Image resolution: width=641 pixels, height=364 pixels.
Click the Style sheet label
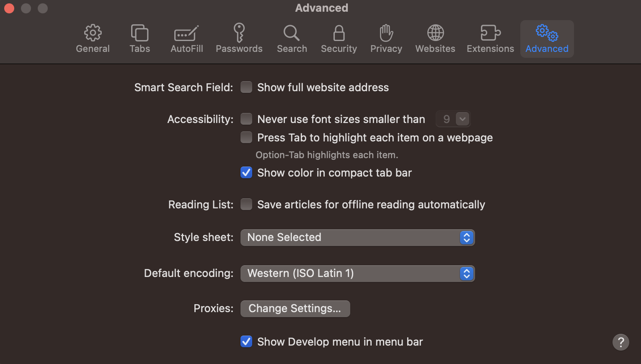click(x=204, y=237)
